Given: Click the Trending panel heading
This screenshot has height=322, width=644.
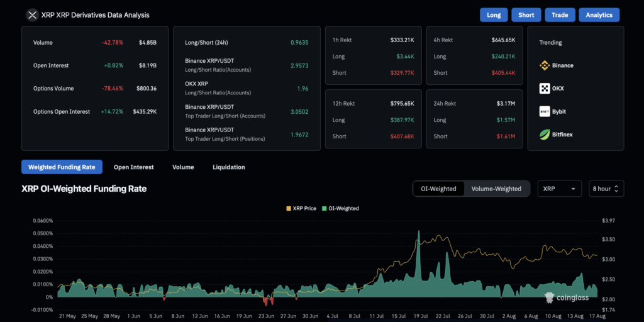Looking at the screenshot, I should click(550, 42).
